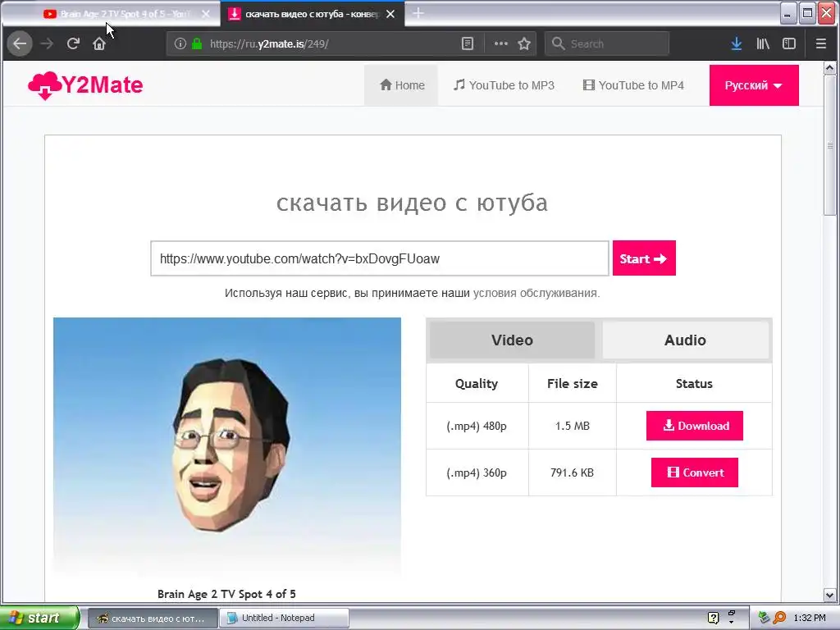Click the YouTube URL input field
The width and height of the screenshot is (840, 630).
[x=379, y=258]
